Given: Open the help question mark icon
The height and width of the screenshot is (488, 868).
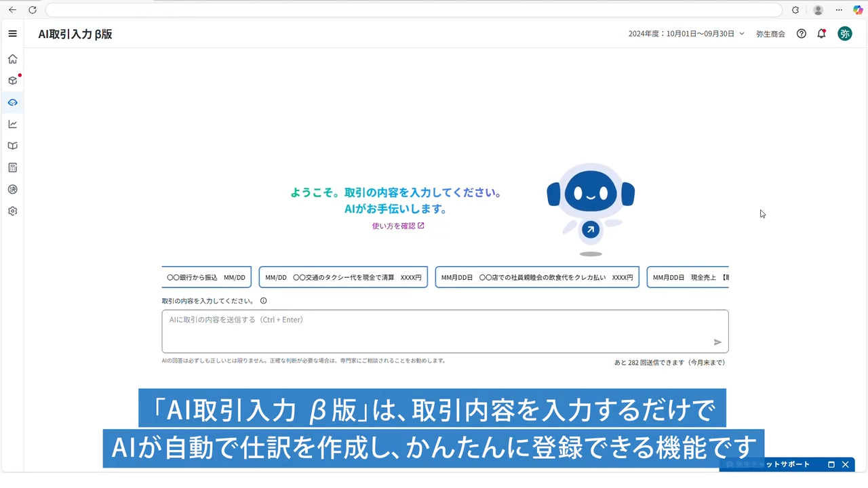Looking at the screenshot, I should coord(802,34).
